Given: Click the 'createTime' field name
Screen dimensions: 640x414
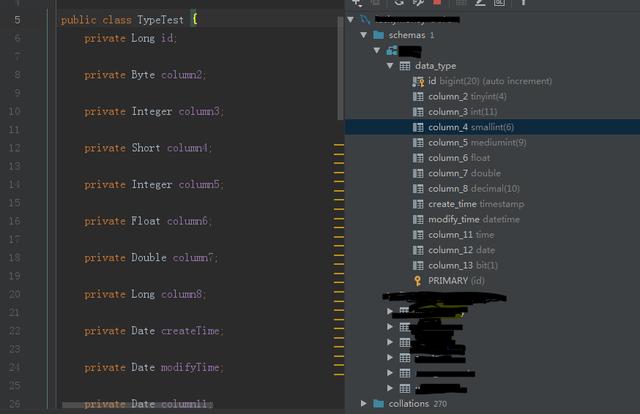Looking at the screenshot, I should (190, 331).
